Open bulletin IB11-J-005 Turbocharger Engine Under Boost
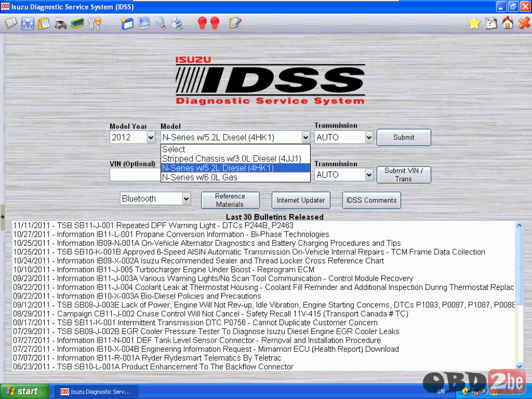The height and width of the screenshot is (399, 532). click(163, 270)
